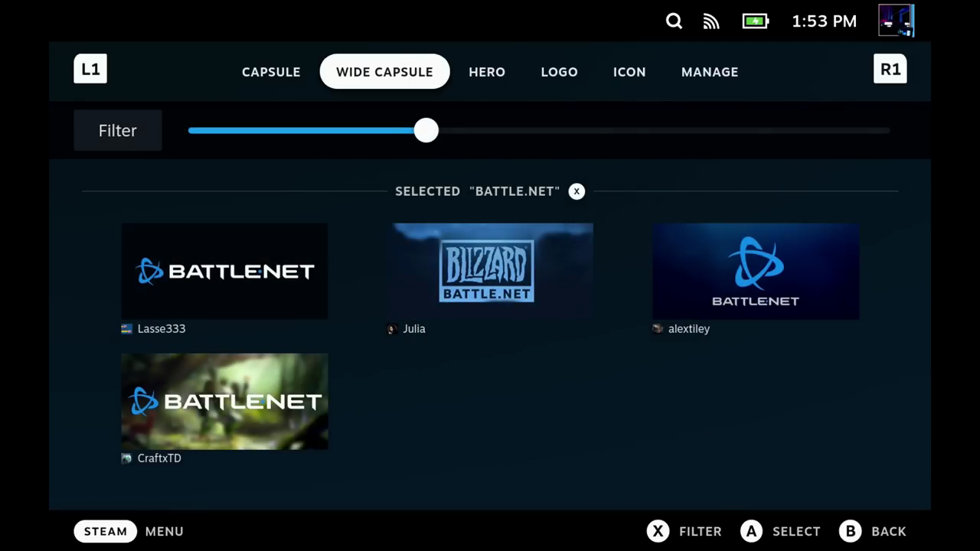Click the A controller button glyph
The image size is (980, 551).
[x=752, y=531]
